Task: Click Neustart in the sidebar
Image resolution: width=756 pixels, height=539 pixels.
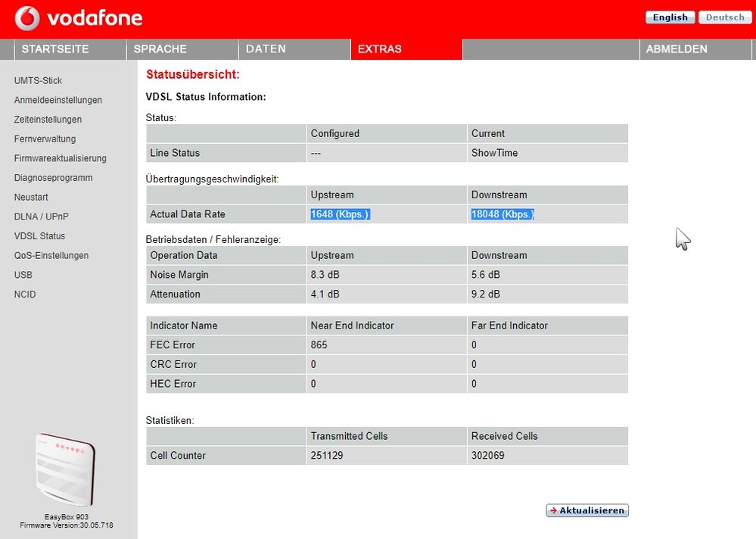Action: 31,197
